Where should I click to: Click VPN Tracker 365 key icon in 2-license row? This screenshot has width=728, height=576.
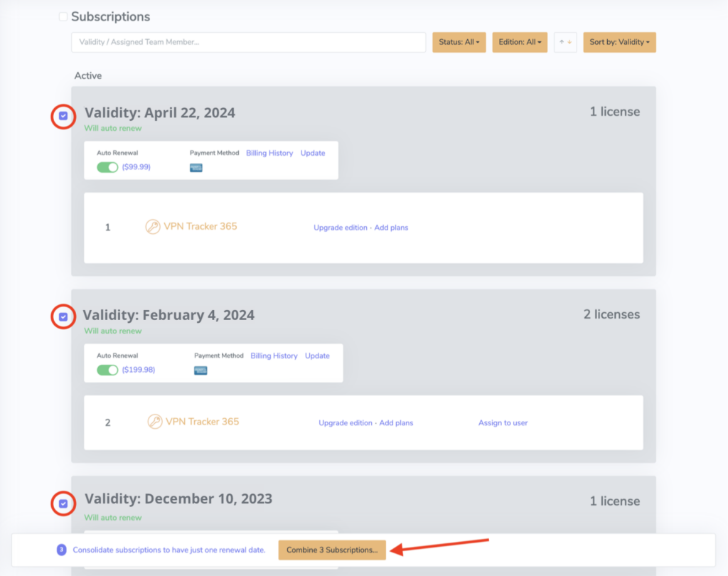pos(154,422)
